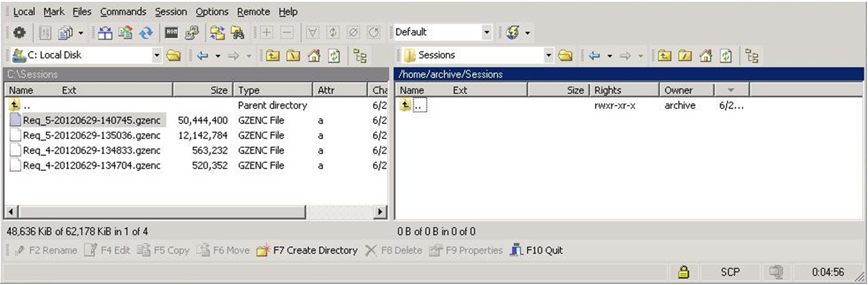Open the remote Sessions directory dropdown
The image size is (868, 285).
pyautogui.click(x=478, y=55)
